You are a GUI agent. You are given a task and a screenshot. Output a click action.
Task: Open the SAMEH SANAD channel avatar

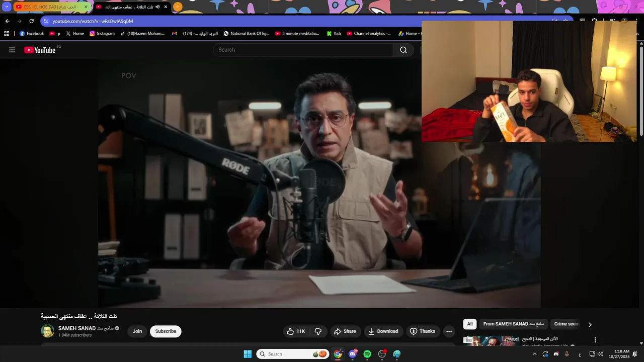click(47, 331)
